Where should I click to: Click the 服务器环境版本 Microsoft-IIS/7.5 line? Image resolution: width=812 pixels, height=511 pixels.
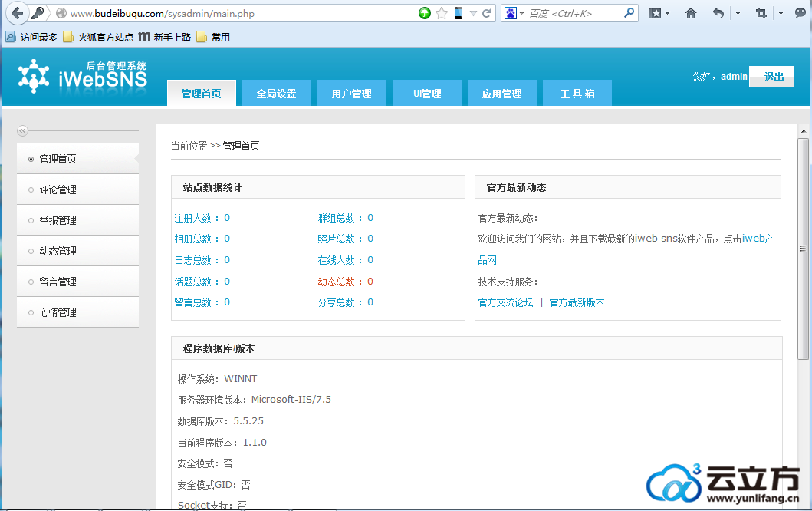click(255, 400)
